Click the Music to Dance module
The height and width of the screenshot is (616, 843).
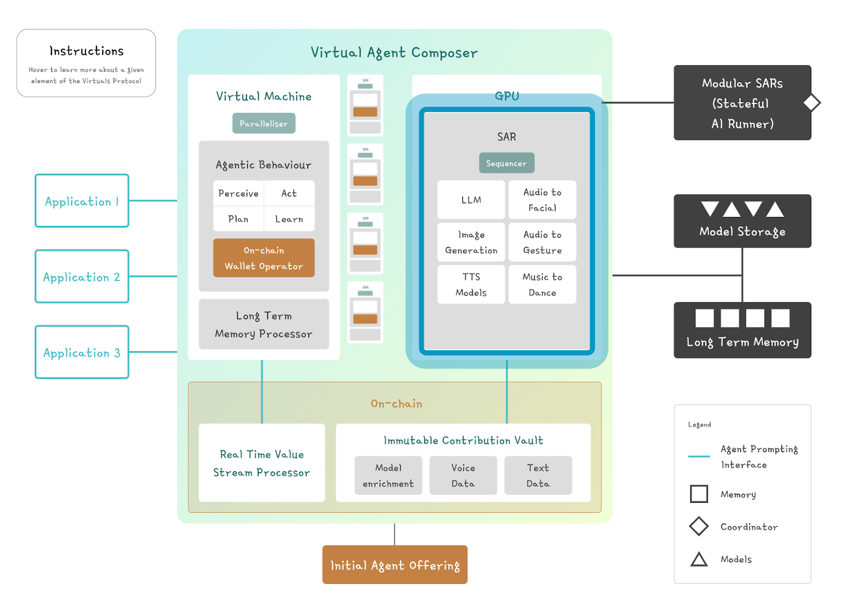coord(542,284)
